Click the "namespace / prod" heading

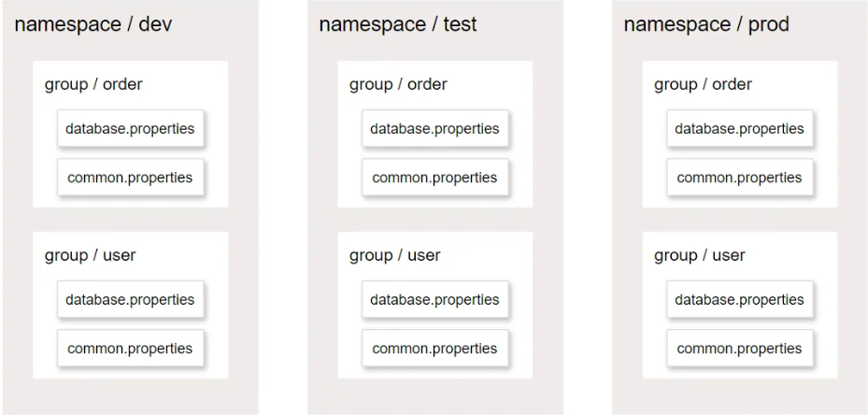[706, 24]
